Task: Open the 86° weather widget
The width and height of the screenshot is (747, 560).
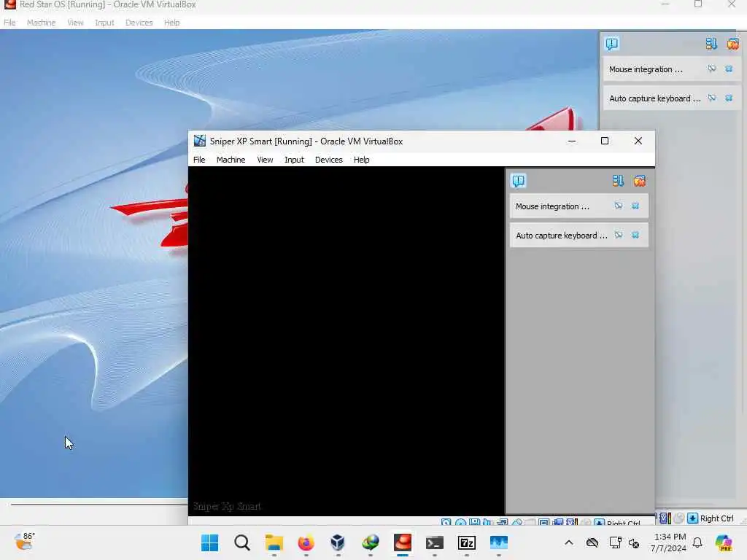Action: click(24, 542)
